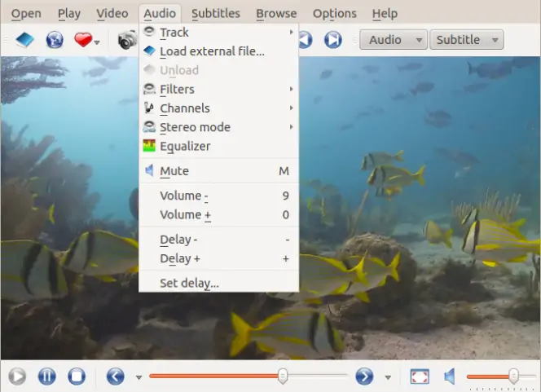
Task: Open the Play menu
Action: [69, 14]
